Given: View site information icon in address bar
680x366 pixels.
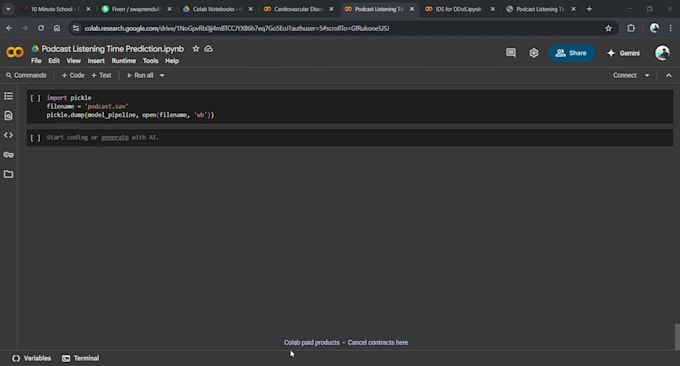Looking at the screenshot, I should pyautogui.click(x=76, y=28).
